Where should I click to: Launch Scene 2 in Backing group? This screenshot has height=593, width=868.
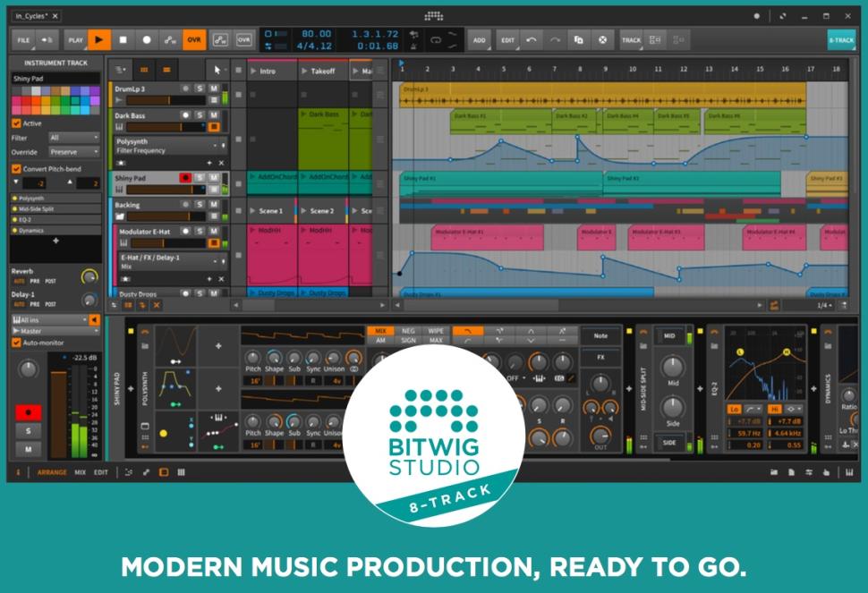pyautogui.click(x=304, y=211)
